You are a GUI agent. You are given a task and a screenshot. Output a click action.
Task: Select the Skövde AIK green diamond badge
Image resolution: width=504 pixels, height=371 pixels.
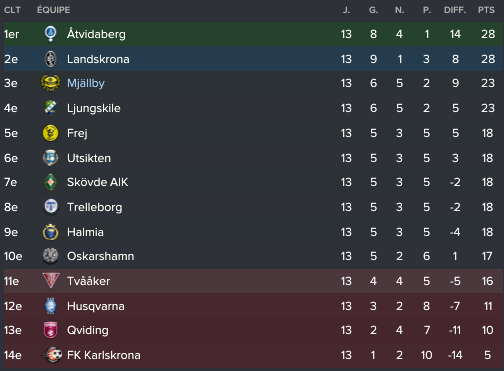click(50, 182)
